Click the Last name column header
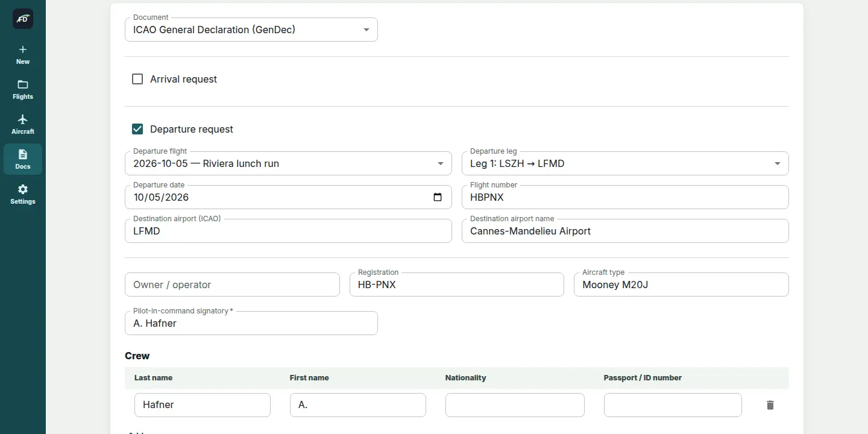This screenshot has height=434, width=868. coord(153,378)
